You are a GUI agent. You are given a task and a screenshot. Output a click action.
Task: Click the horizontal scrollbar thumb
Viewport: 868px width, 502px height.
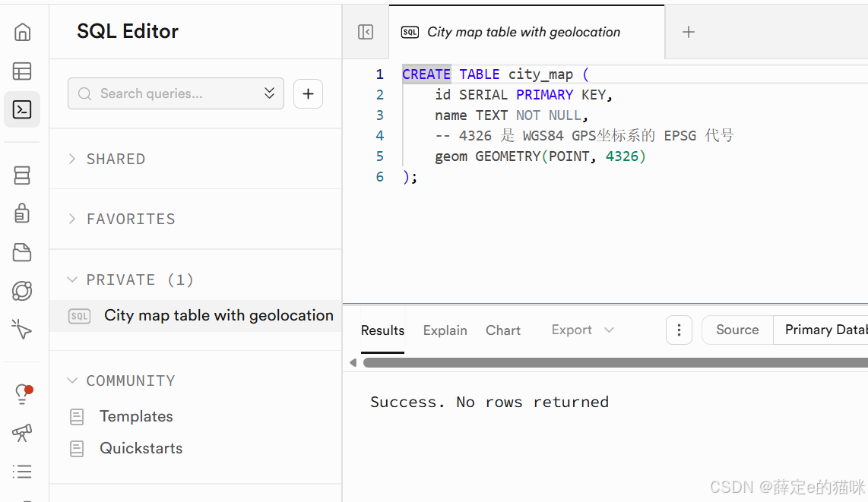[616, 363]
